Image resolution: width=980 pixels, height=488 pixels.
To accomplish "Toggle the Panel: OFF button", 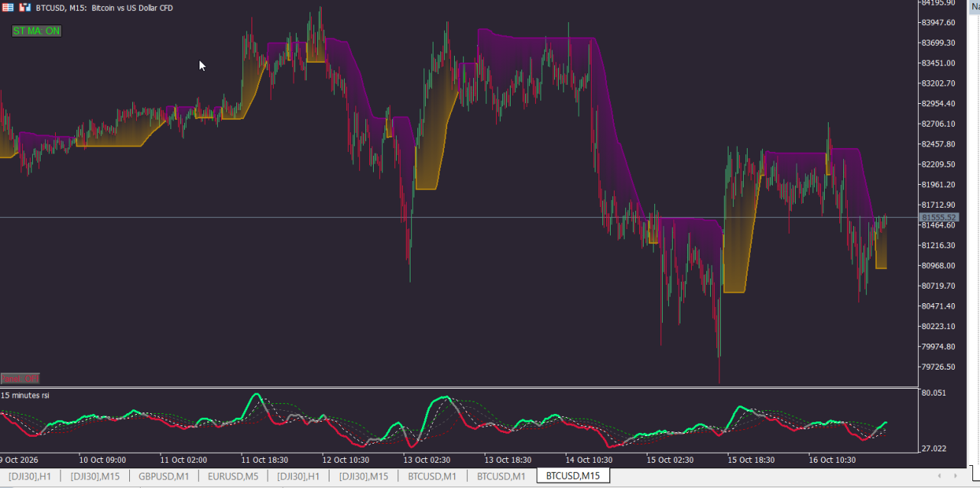I will [20, 378].
